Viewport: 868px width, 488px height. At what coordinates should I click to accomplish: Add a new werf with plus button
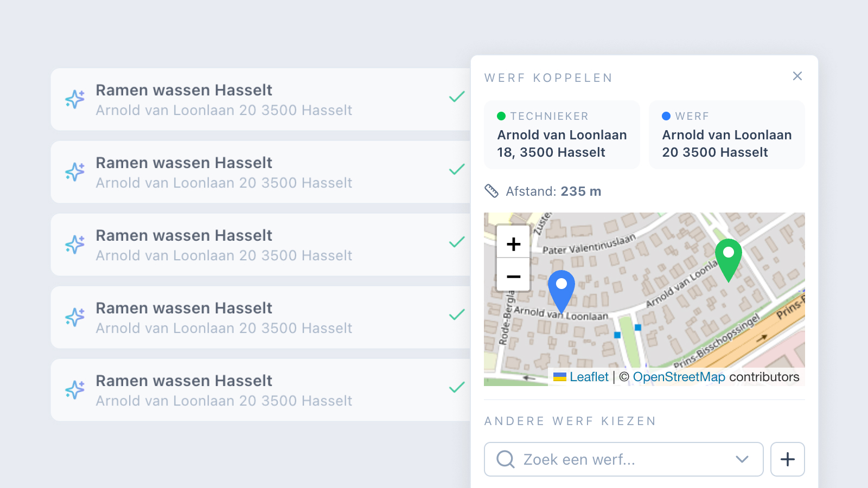pyautogui.click(x=787, y=459)
